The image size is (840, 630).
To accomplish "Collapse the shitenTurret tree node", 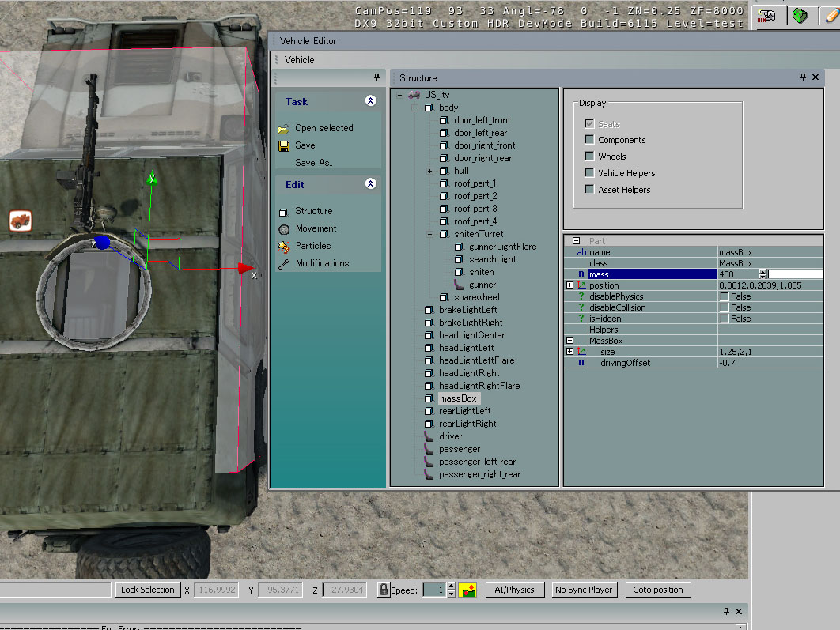I will pyautogui.click(x=429, y=234).
